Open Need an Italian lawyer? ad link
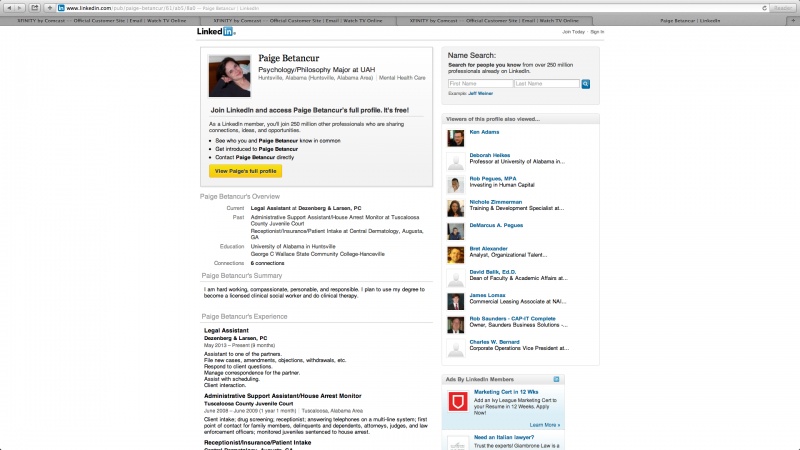The width and height of the screenshot is (800, 450). pyautogui.click(x=504, y=437)
